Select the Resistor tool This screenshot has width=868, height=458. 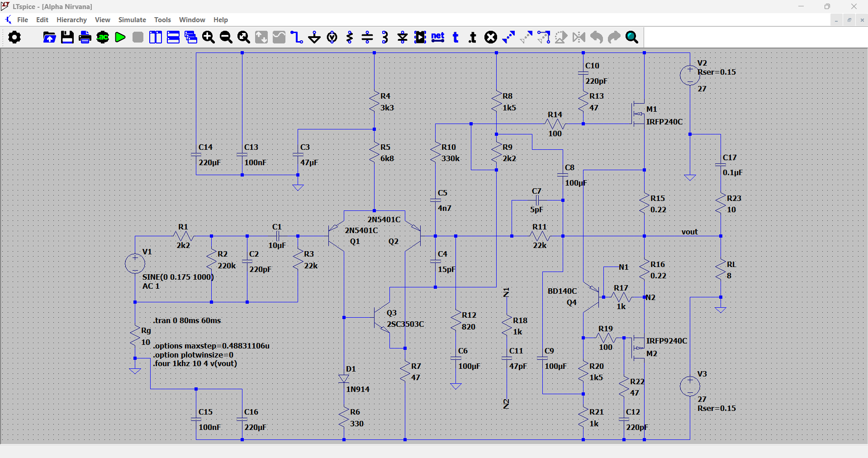click(350, 37)
